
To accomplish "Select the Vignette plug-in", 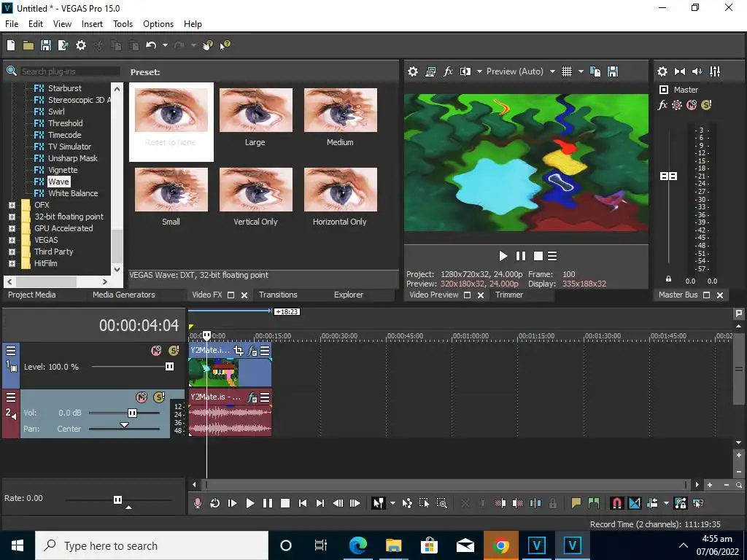I will pyautogui.click(x=63, y=170).
